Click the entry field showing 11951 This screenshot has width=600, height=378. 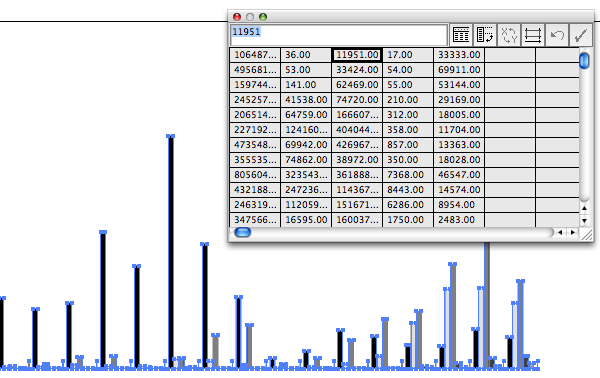click(339, 35)
